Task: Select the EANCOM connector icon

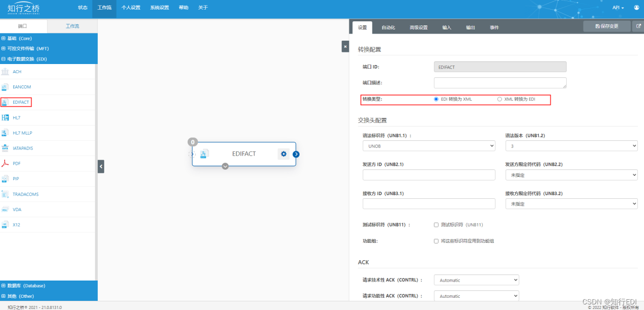Action: [x=5, y=87]
